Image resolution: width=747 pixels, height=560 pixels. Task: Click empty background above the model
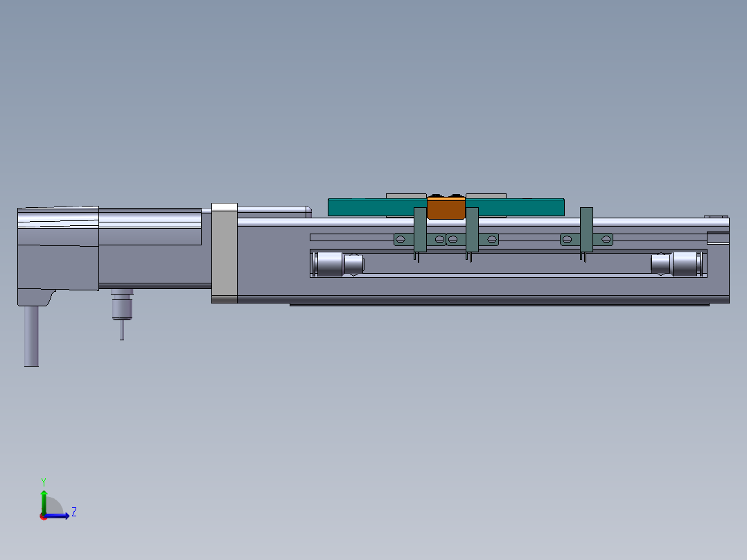pyautogui.click(x=374, y=83)
